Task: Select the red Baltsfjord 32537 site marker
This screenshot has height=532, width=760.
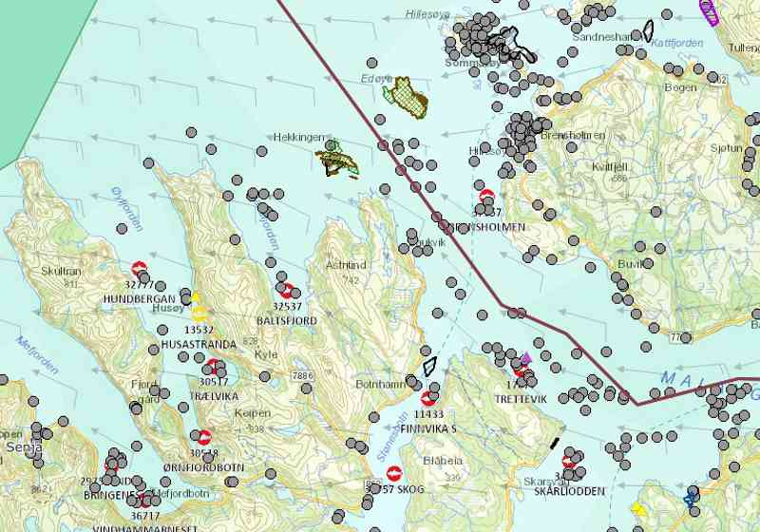Action: 286,291
